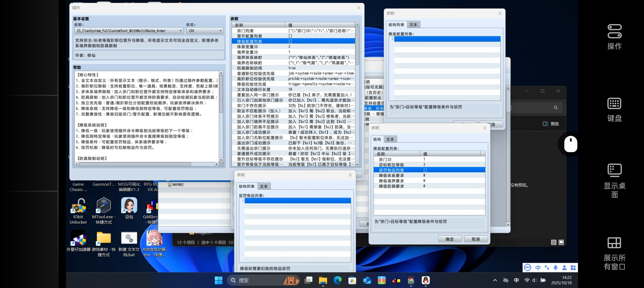Open the 状态 ON dropdown
The image size is (644, 288).
coord(205,31)
